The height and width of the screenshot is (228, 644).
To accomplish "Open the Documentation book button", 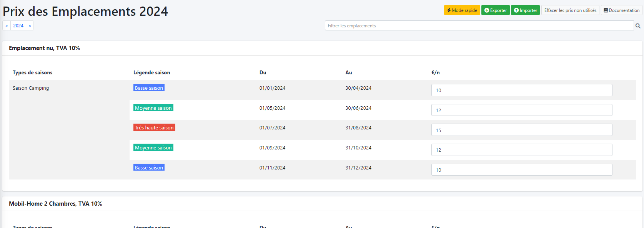I will click(x=621, y=10).
